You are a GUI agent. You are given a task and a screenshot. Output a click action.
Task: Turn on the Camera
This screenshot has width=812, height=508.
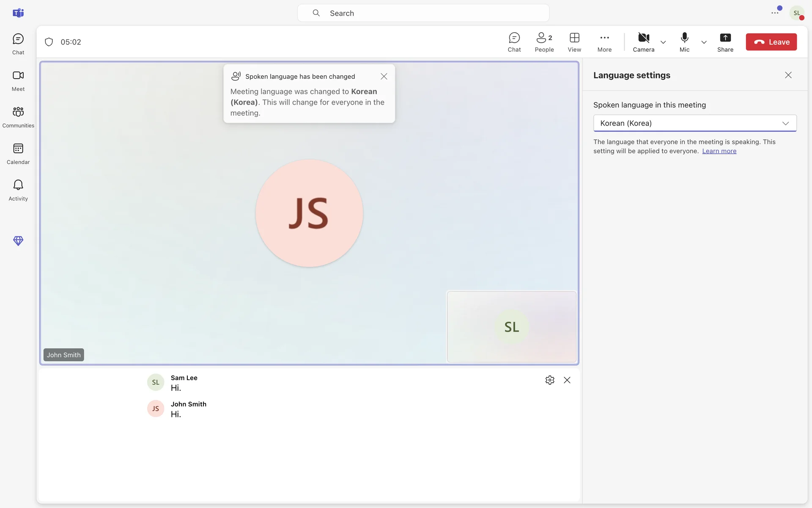point(643,42)
